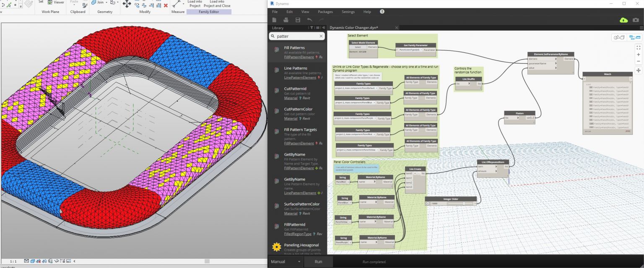Click Load into Project and Close
The width and height of the screenshot is (644, 268).
pos(217,4)
